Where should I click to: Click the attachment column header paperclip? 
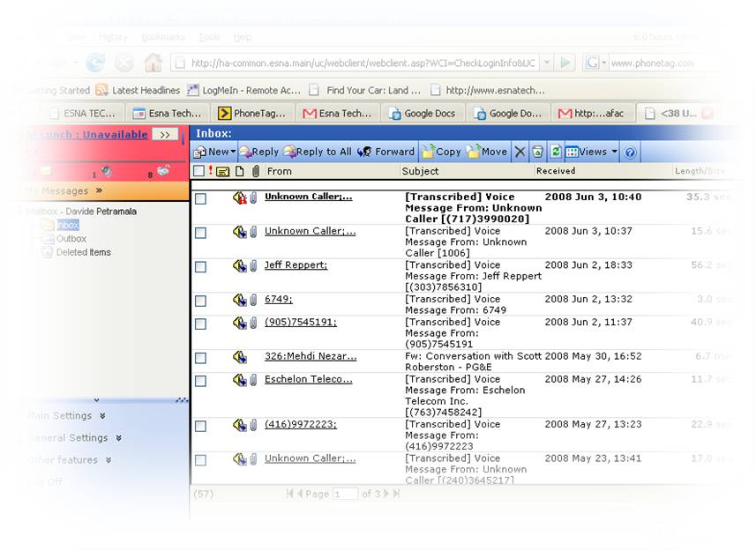tap(256, 171)
